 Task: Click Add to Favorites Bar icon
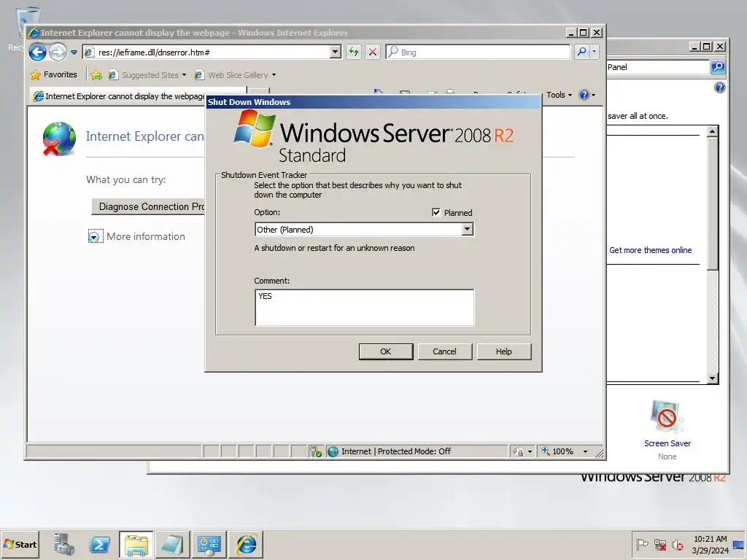(96, 75)
